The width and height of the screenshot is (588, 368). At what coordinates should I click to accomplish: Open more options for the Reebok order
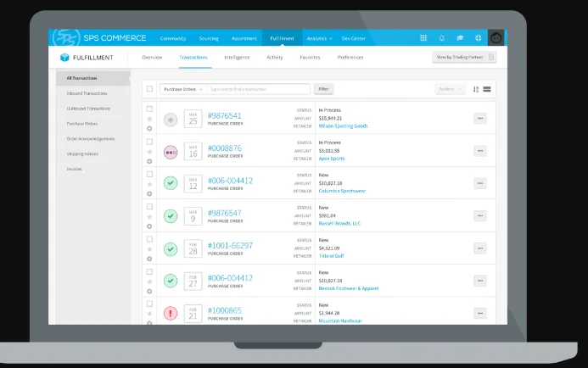click(x=480, y=281)
